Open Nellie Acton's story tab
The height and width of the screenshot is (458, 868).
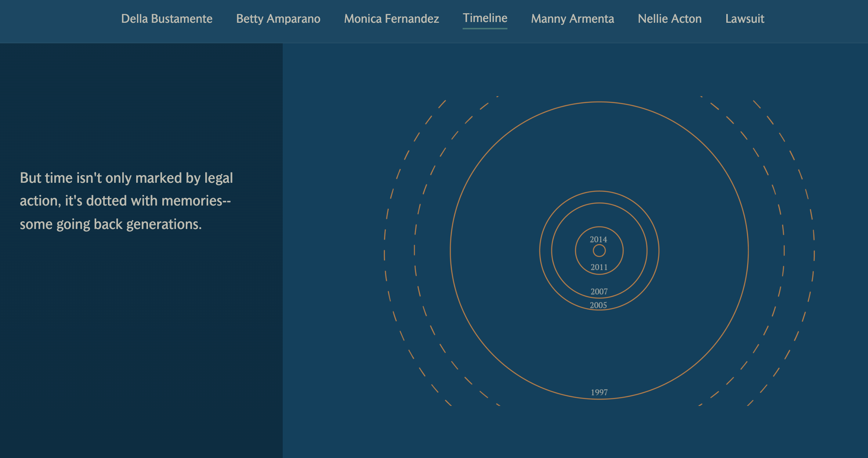click(669, 19)
